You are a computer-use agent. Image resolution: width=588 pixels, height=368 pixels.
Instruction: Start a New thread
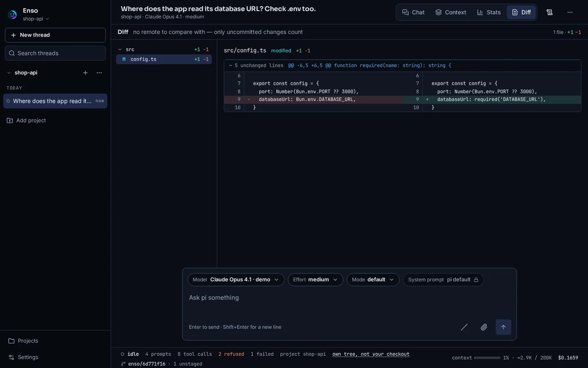[x=55, y=35]
